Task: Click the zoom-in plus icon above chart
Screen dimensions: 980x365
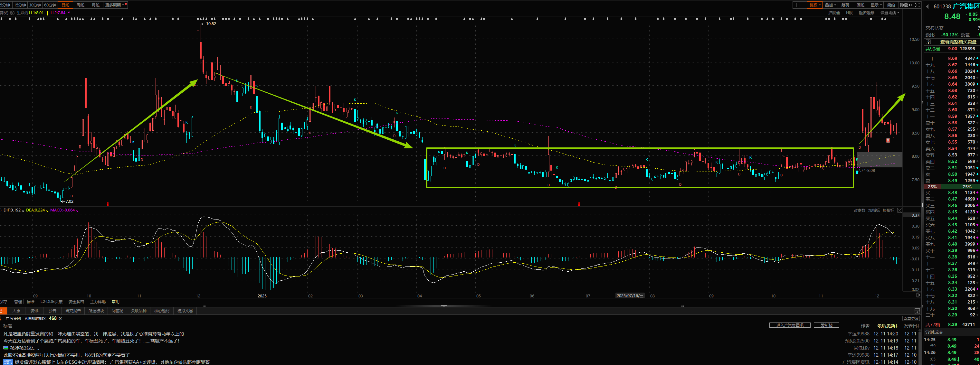Action: tap(796, 5)
